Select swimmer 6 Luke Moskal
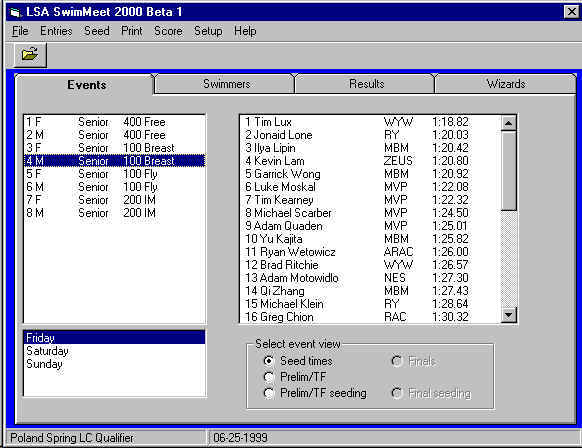The height and width of the screenshot is (448, 582). [370, 187]
